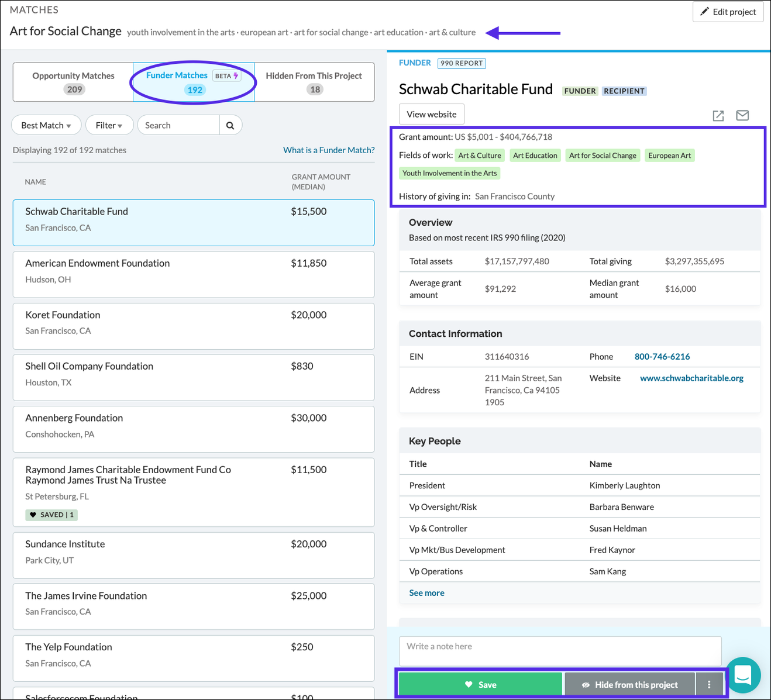771x700 pixels.
Task: Open the chat support bubble
Action: pos(743,675)
